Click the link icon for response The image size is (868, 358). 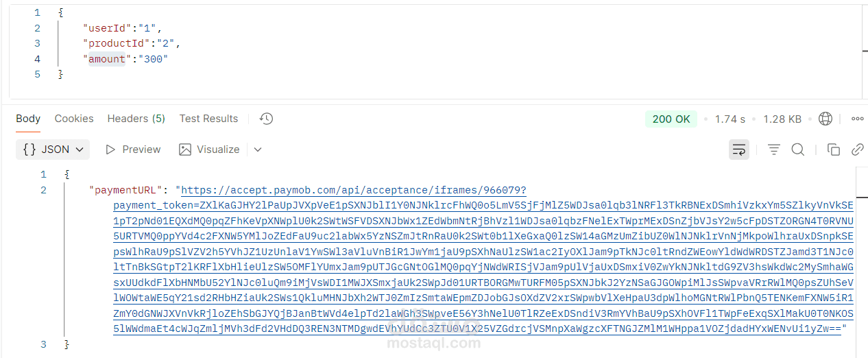(857, 150)
